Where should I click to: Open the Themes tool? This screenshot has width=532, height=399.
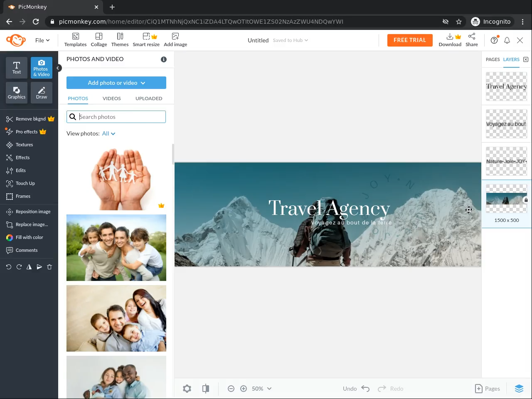click(120, 40)
